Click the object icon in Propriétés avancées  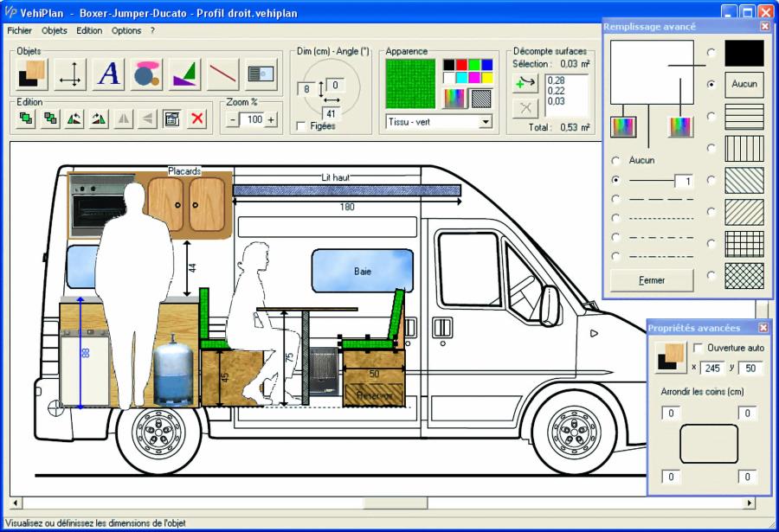point(671,357)
